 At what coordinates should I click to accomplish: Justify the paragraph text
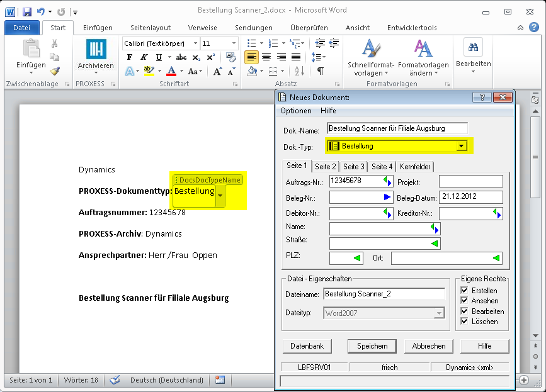tap(295, 57)
